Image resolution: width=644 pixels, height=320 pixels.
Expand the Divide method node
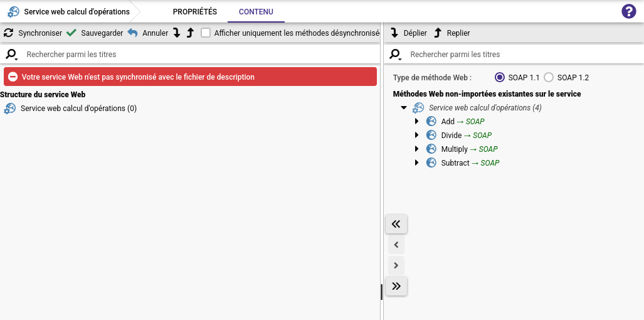click(416, 136)
